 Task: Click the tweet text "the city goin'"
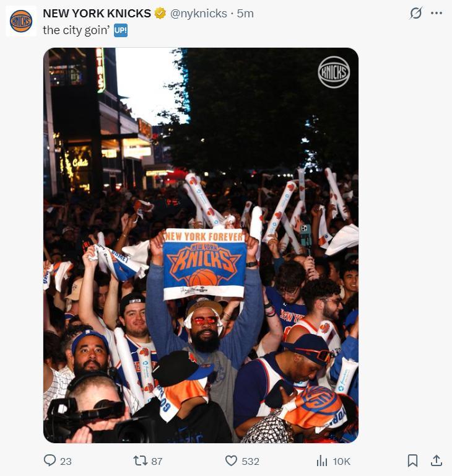coord(76,30)
